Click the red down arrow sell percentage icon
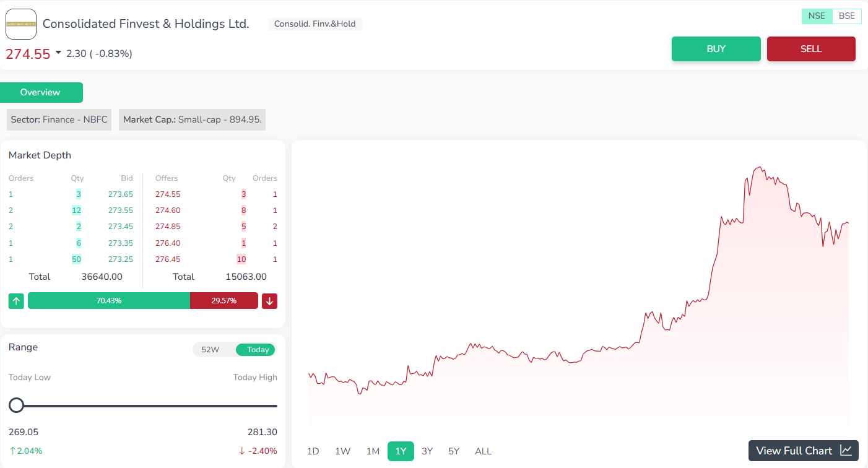This screenshot has width=868, height=468. point(269,301)
